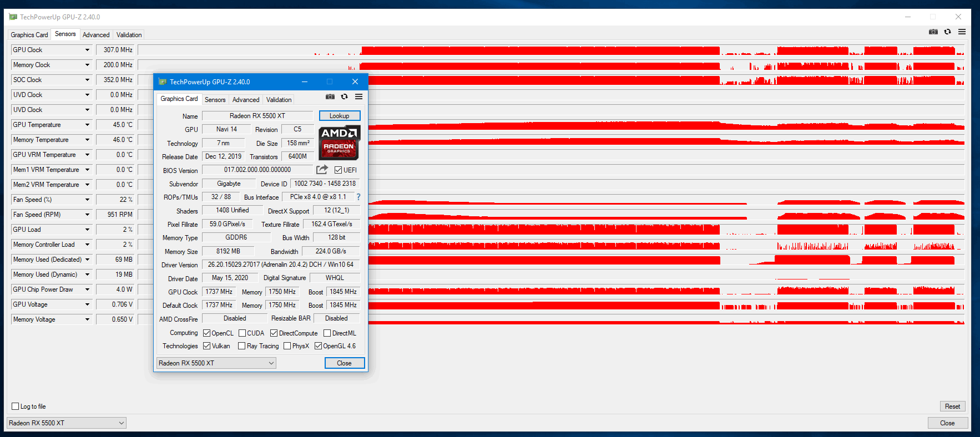Open GPU Temperature sensor dropdown

[87, 125]
